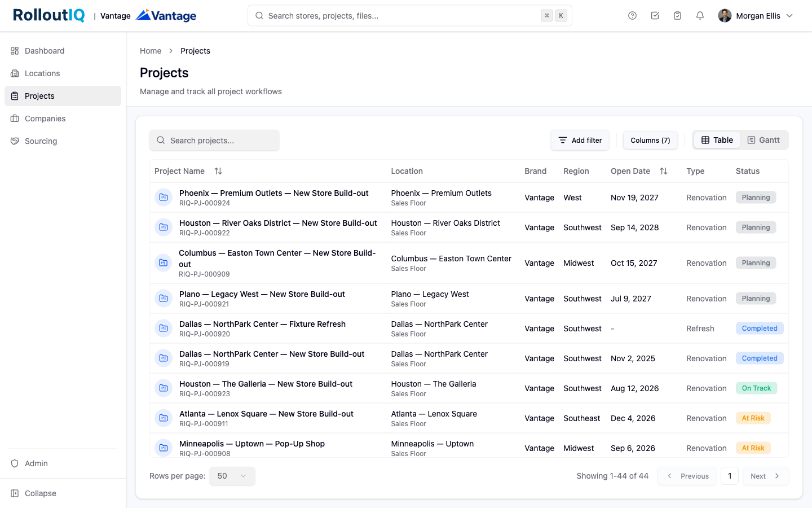Click Morgan Ellis avatar picture
Image resolution: width=812 pixels, height=508 pixels.
[x=725, y=16]
